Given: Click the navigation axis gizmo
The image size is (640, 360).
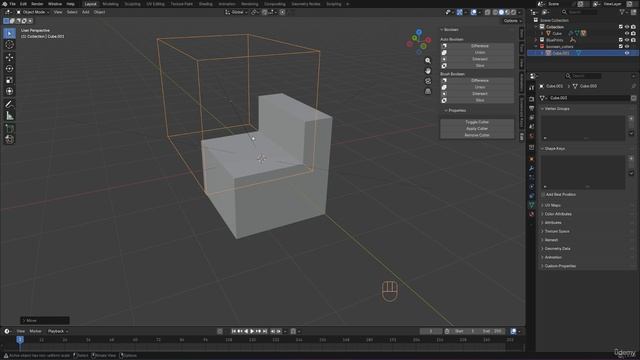Looking at the screenshot, I should click(x=419, y=41).
